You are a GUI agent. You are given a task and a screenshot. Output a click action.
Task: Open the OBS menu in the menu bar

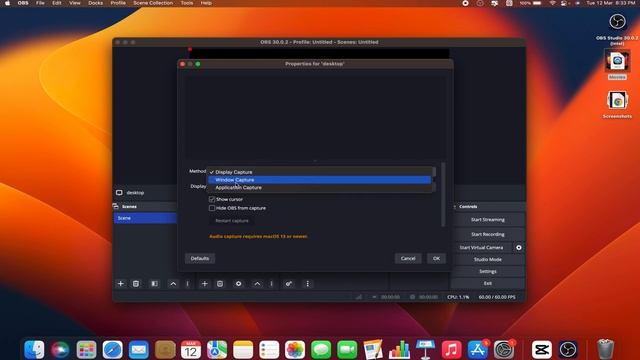[23, 3]
